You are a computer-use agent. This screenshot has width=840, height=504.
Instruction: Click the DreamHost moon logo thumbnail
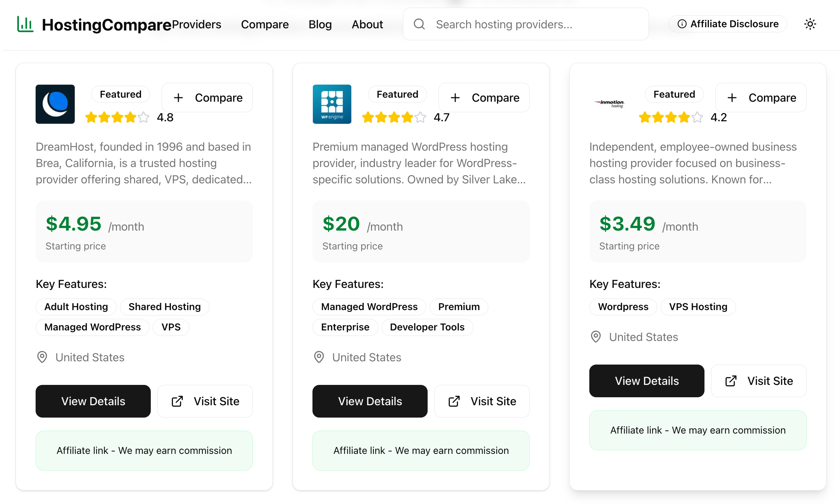point(55,104)
